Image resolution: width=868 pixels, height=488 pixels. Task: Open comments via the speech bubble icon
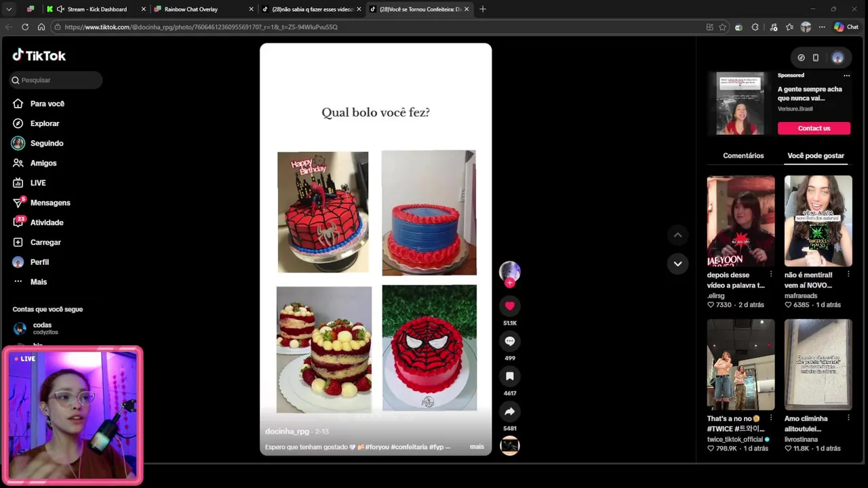point(510,342)
